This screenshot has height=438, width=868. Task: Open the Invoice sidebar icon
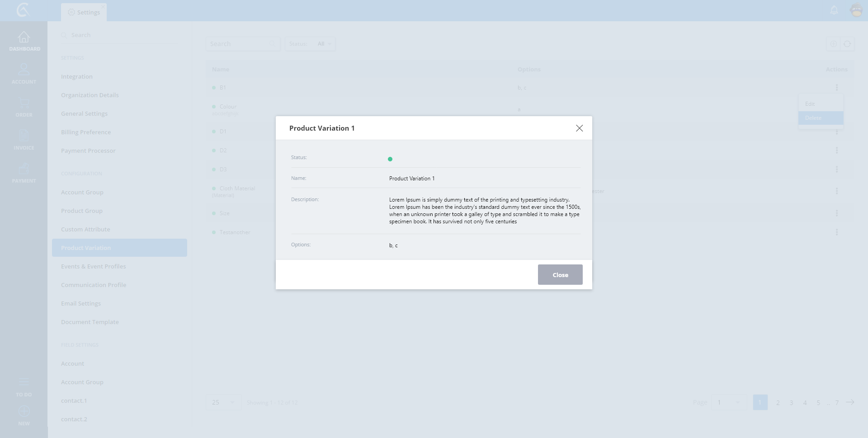(x=24, y=136)
